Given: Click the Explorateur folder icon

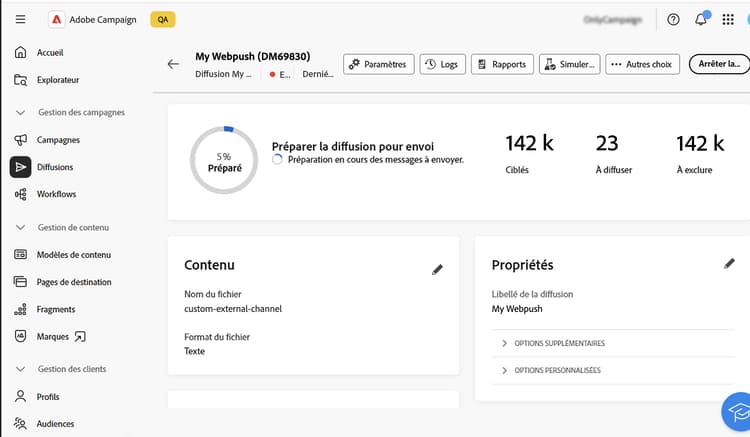Looking at the screenshot, I should (x=21, y=80).
